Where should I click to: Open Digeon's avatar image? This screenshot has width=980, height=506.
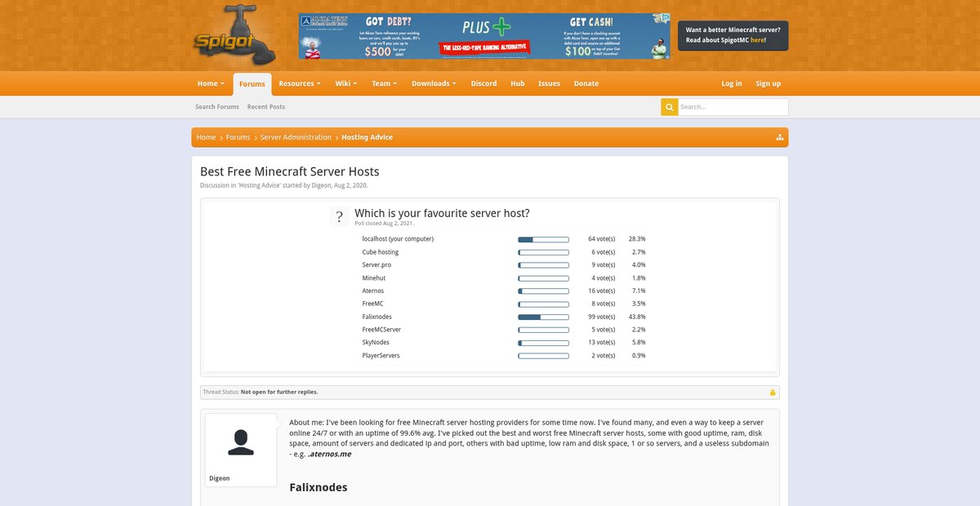pyautogui.click(x=241, y=442)
